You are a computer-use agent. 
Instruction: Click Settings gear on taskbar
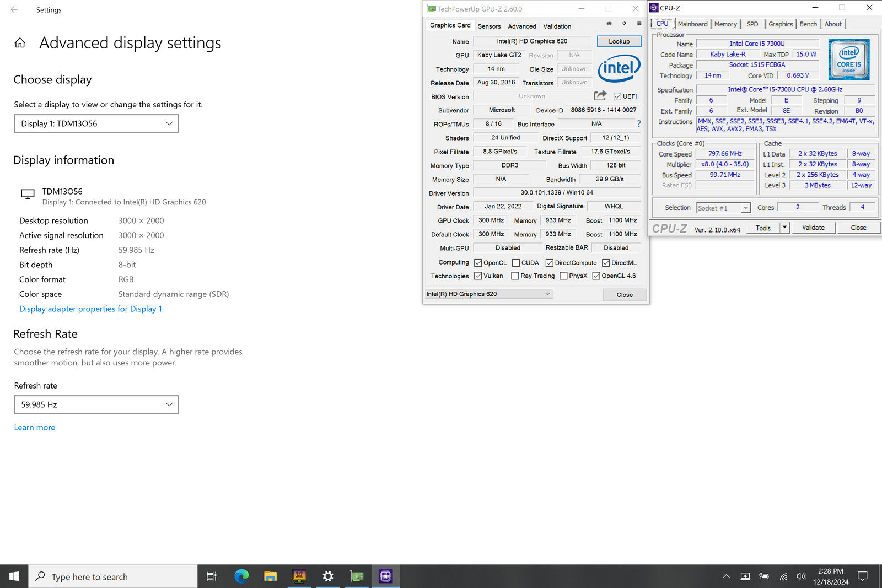328,576
